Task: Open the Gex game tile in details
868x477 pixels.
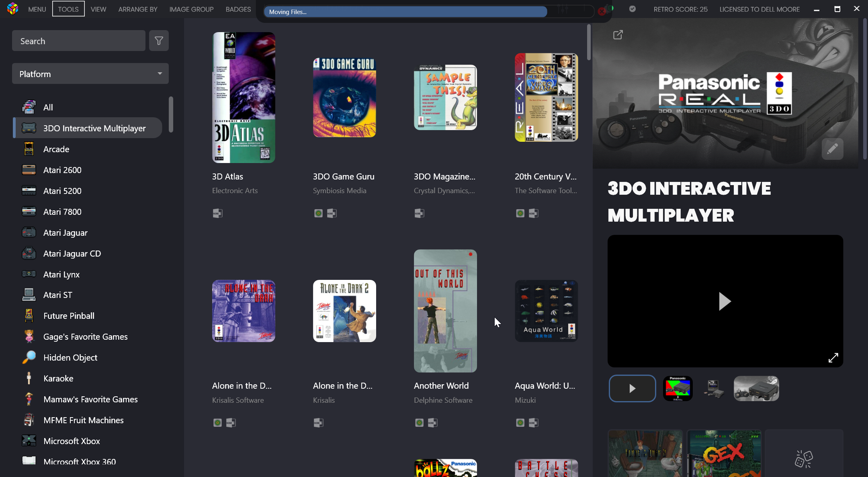Action: click(725, 454)
